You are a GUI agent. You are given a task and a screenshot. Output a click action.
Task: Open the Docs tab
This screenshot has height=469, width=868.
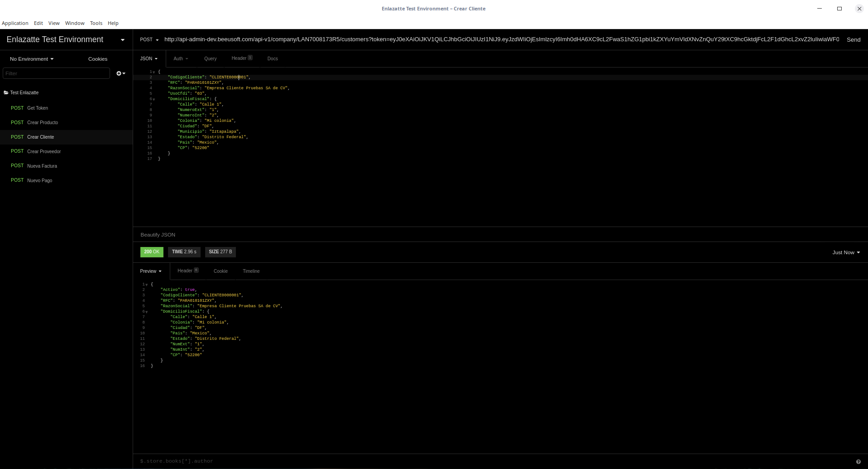(x=272, y=58)
